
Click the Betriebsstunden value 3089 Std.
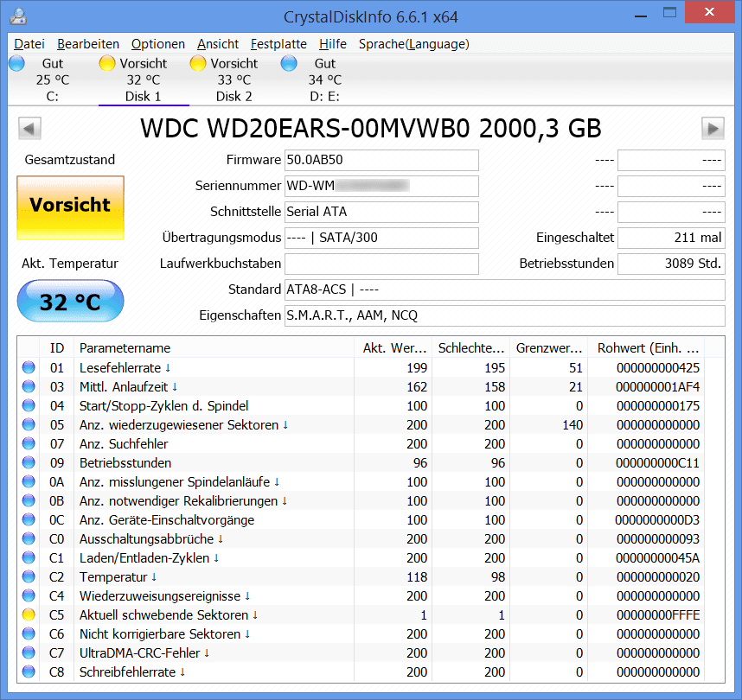point(671,264)
